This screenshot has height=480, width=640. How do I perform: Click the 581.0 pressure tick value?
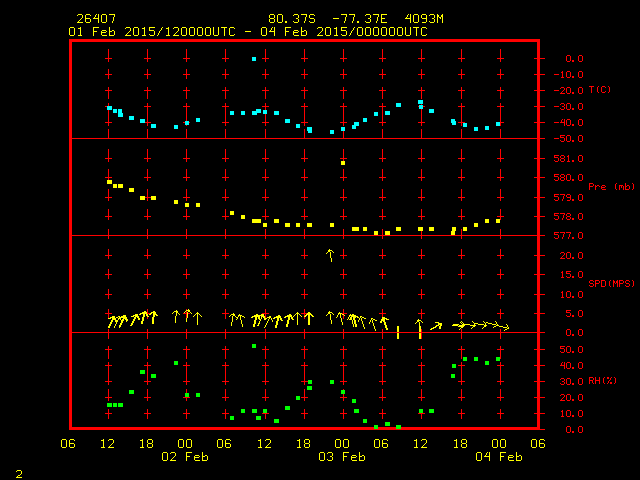point(569,159)
